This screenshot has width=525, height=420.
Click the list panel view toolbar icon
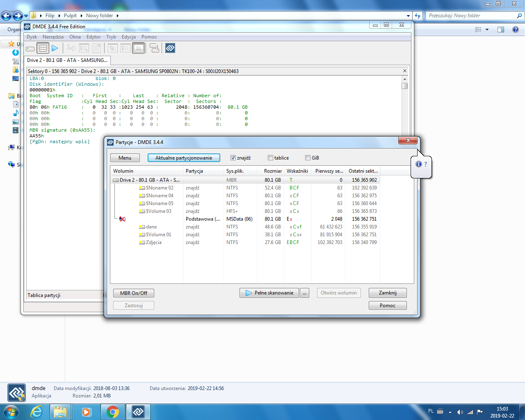(x=125, y=48)
